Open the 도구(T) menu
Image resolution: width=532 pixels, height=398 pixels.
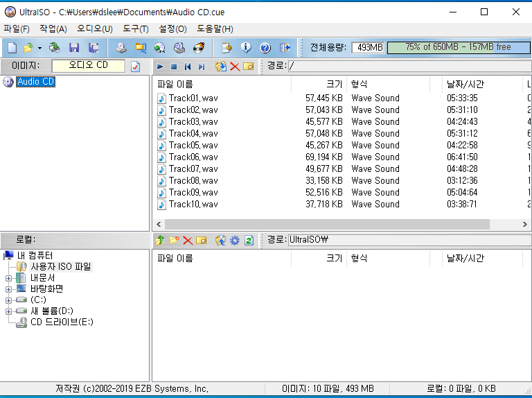point(135,29)
